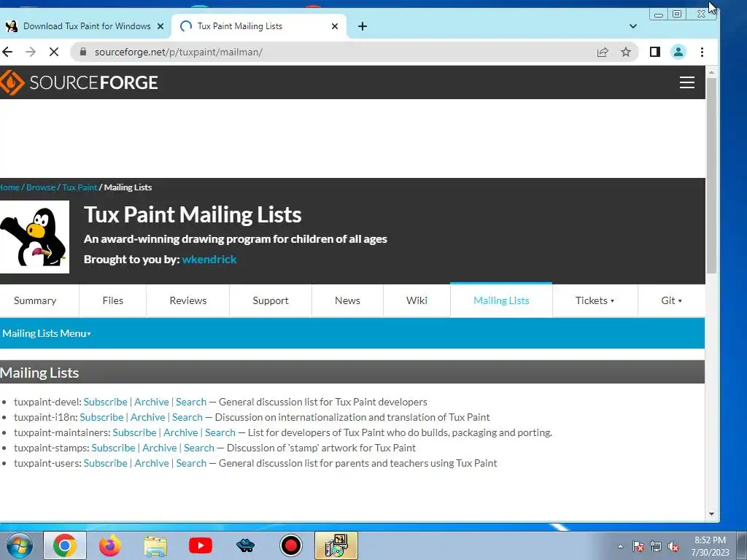
Task: Open the tuxpaint-users Archive
Action: click(x=152, y=463)
